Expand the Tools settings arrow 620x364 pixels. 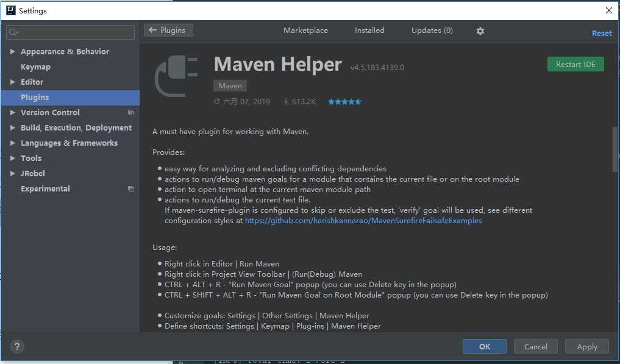pyautogui.click(x=12, y=159)
